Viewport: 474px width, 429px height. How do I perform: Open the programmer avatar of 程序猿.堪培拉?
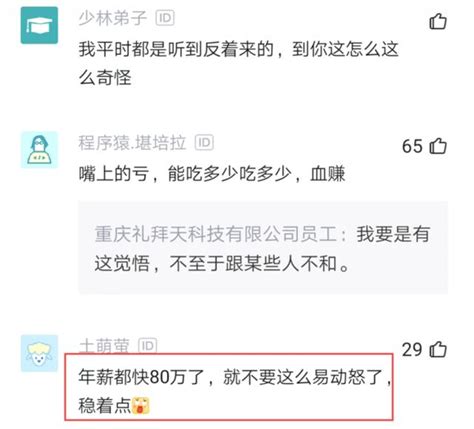[x=39, y=150]
